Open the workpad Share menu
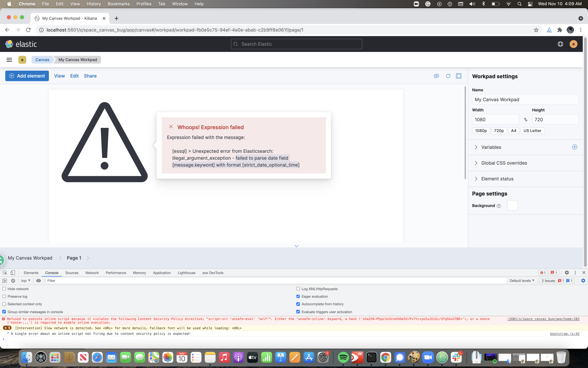The height and width of the screenshot is (368, 588). coord(90,76)
